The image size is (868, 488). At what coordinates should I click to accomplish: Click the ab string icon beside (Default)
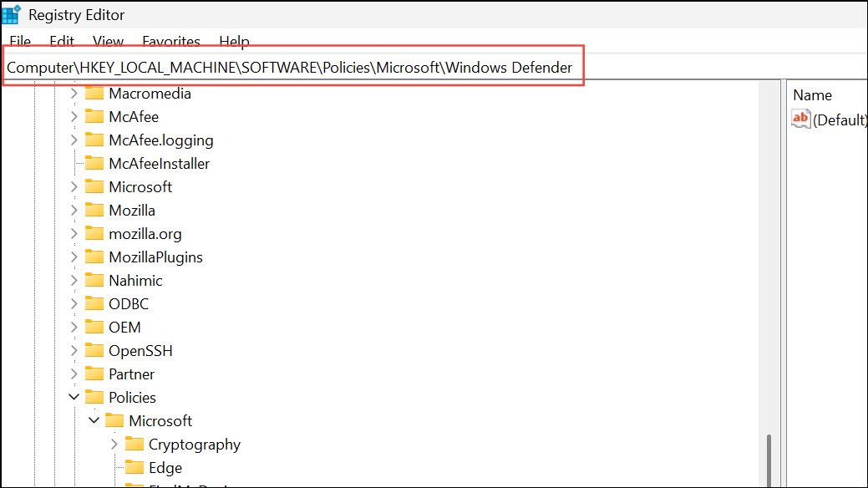(x=800, y=119)
